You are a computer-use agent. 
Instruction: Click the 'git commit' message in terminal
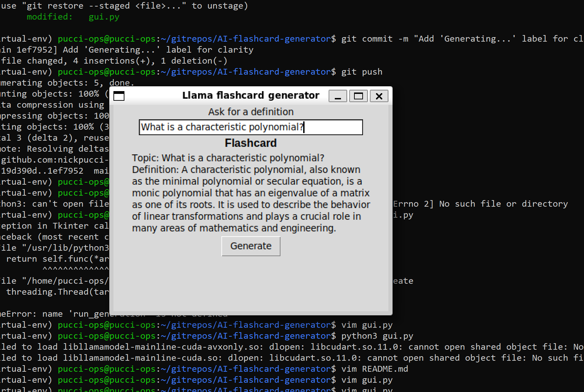(376, 39)
